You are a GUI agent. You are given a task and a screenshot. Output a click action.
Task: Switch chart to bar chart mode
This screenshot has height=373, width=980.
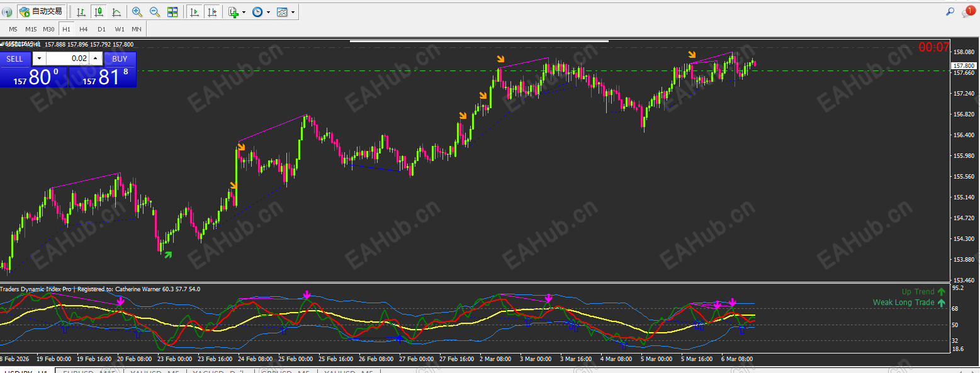pyautogui.click(x=82, y=11)
